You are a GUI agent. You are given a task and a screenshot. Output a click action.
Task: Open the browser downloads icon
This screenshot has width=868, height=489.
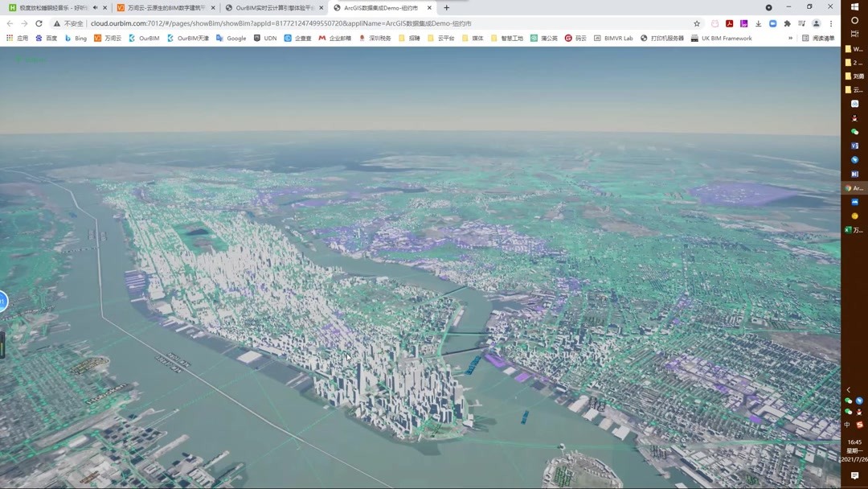click(759, 23)
